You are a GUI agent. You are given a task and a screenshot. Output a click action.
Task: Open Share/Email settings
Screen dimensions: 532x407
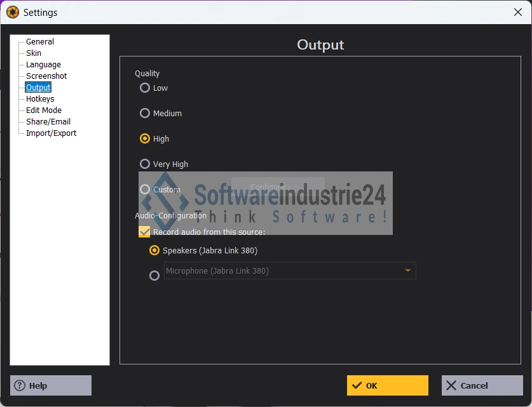(48, 122)
